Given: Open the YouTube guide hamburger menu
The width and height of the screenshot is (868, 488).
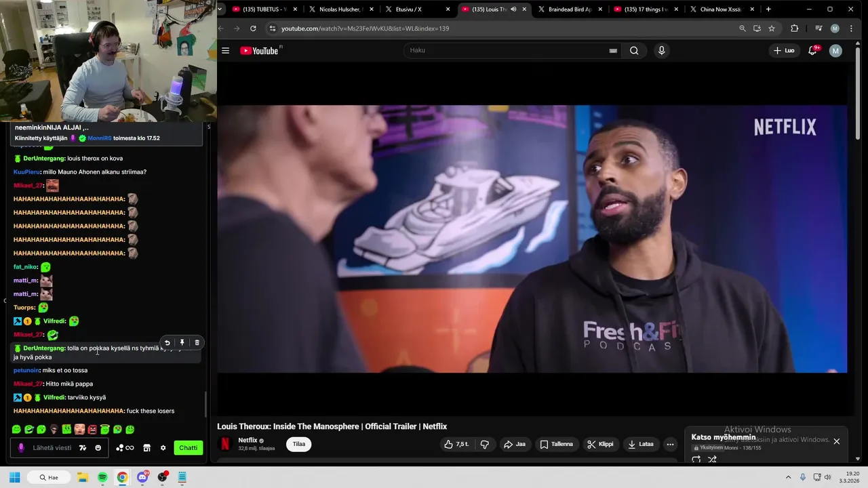Looking at the screenshot, I should (225, 50).
